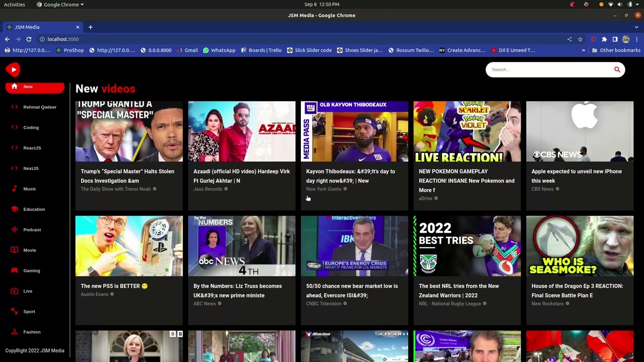The width and height of the screenshot is (644, 362).
Task: Open the system status menu power icon
Action: pyautogui.click(x=630, y=5)
